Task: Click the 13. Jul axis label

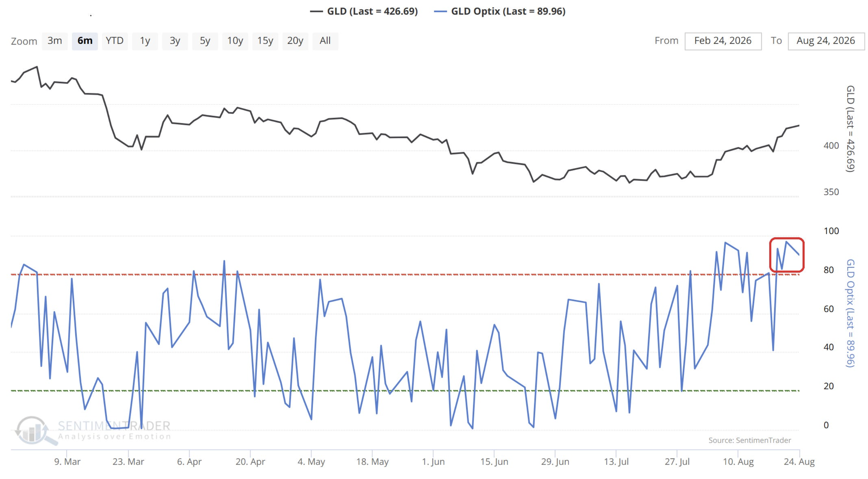Action: [616, 461]
